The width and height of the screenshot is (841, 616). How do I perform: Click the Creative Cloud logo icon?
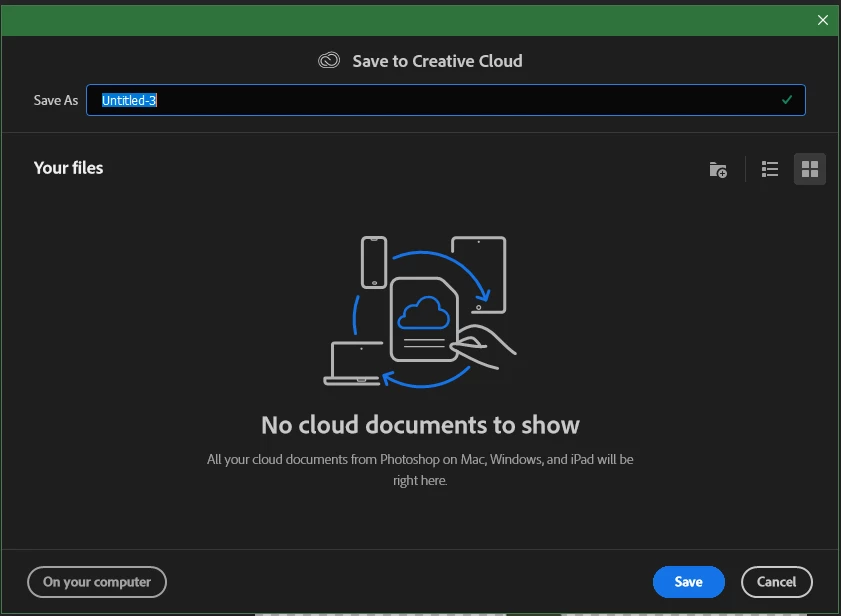[329, 60]
